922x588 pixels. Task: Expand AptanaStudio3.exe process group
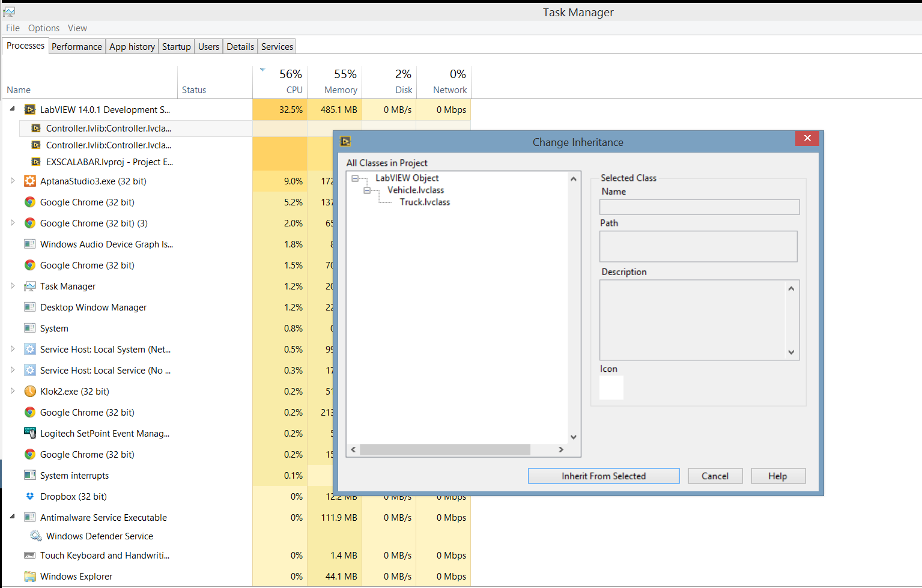pos(12,180)
